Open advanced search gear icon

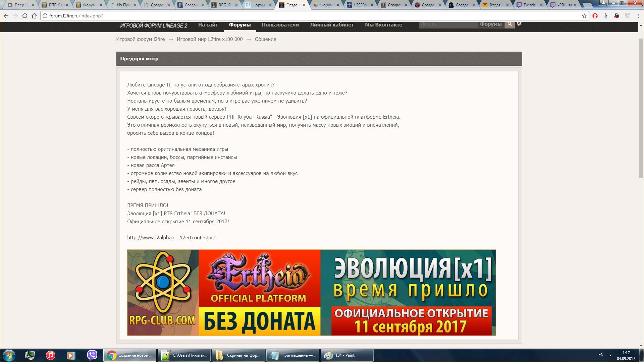pos(519,24)
